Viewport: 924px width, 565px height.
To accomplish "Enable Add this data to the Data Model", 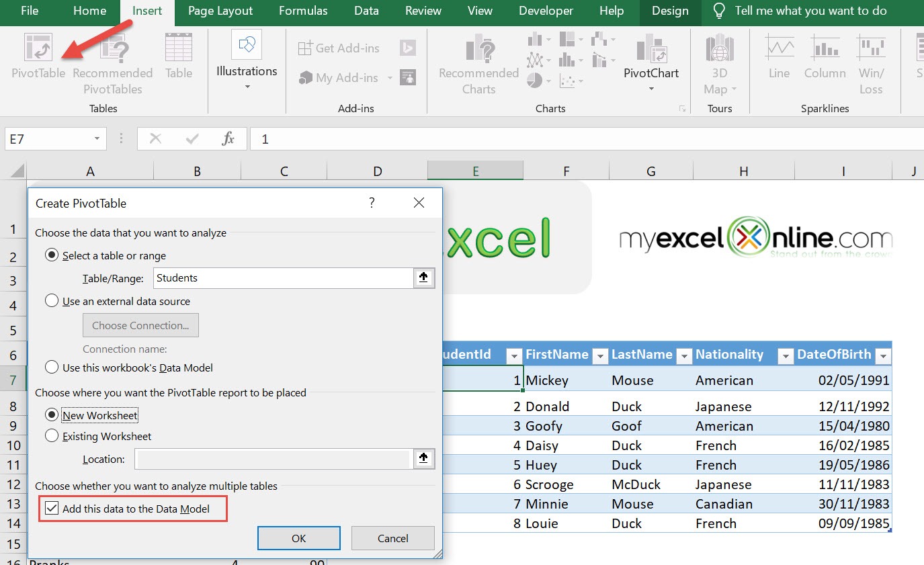I will point(52,509).
